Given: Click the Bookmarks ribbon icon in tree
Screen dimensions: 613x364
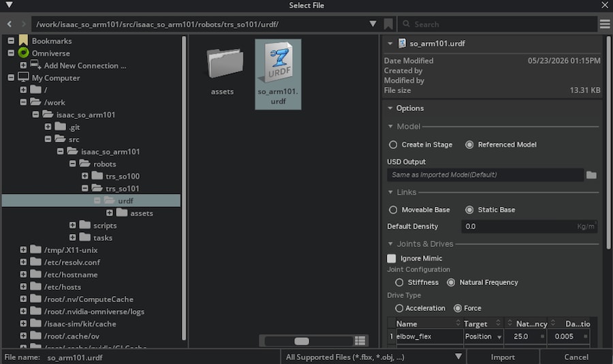Looking at the screenshot, I should (23, 40).
